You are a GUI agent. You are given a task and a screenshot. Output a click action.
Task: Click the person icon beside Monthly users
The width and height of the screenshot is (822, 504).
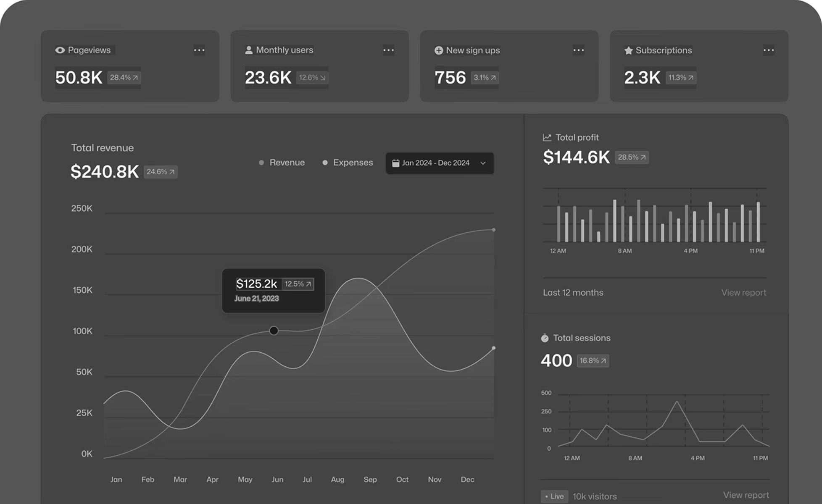pyautogui.click(x=249, y=50)
